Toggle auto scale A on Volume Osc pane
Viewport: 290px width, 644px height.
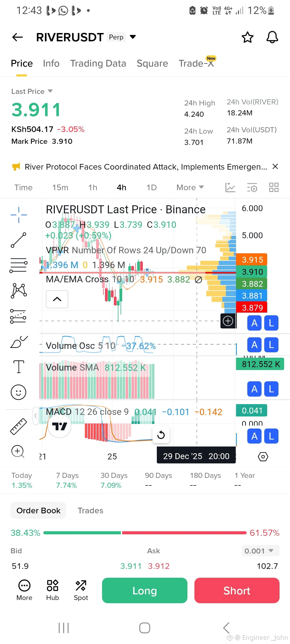coord(254,345)
